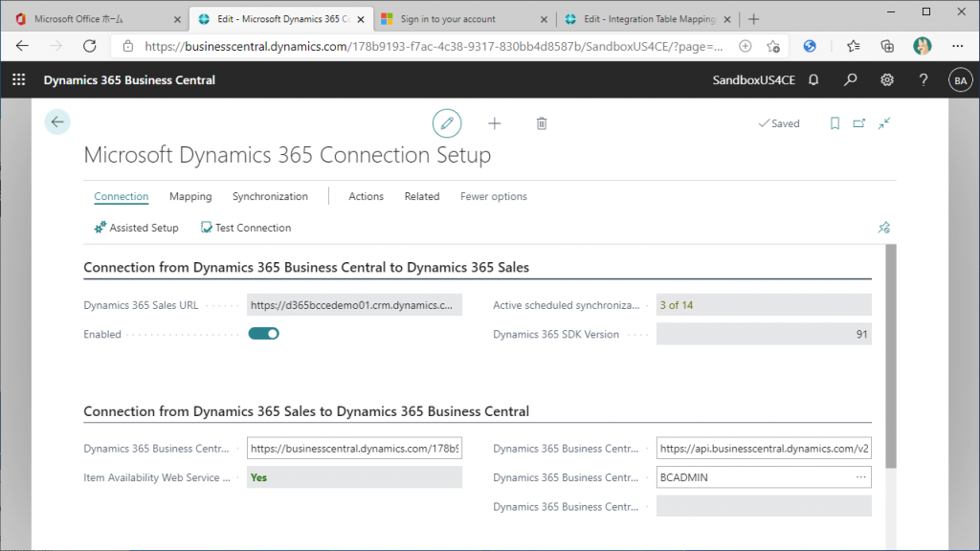This screenshot has height=551, width=980.
Task: Click the Dynamics 365 Sales URL field
Action: (354, 305)
